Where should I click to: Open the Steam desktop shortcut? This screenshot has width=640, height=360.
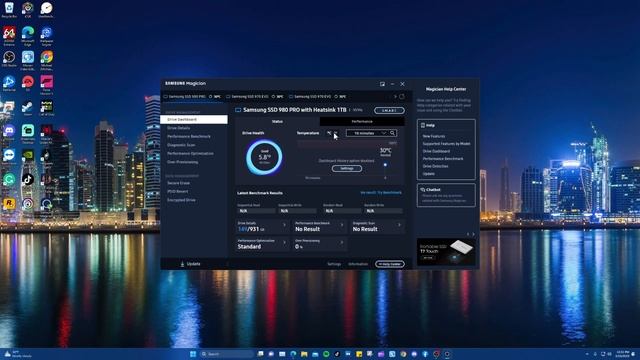click(28, 108)
